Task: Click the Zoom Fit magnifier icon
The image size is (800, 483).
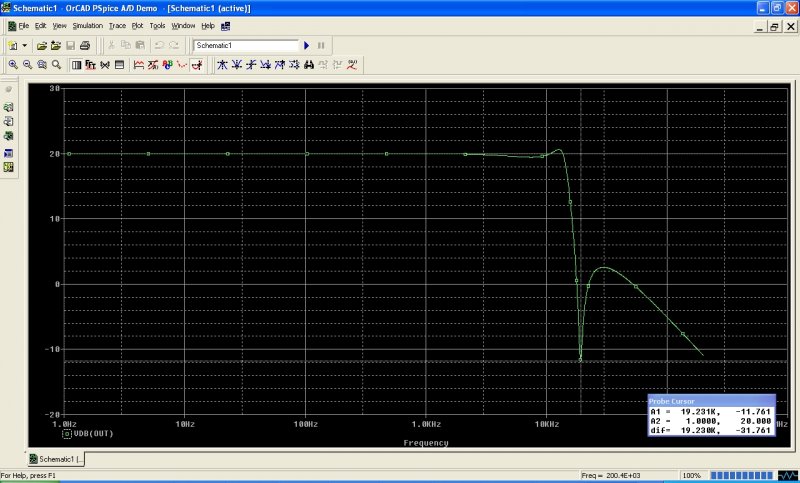Action: click(x=57, y=65)
